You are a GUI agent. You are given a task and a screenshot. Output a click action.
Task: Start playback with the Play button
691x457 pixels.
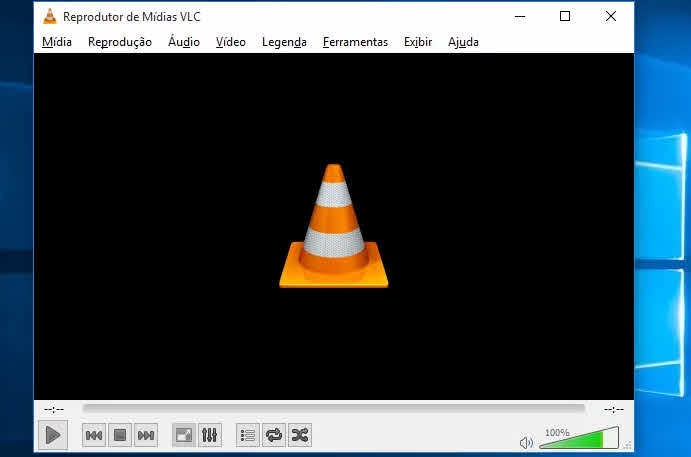click(53, 435)
